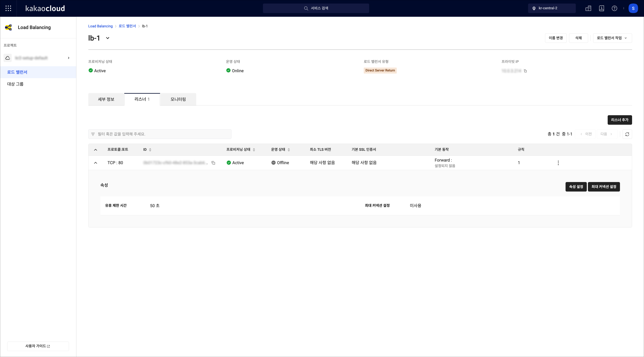The width and height of the screenshot is (644, 357).
Task: Switch to the 세부 정보 tab
Action: (x=106, y=99)
